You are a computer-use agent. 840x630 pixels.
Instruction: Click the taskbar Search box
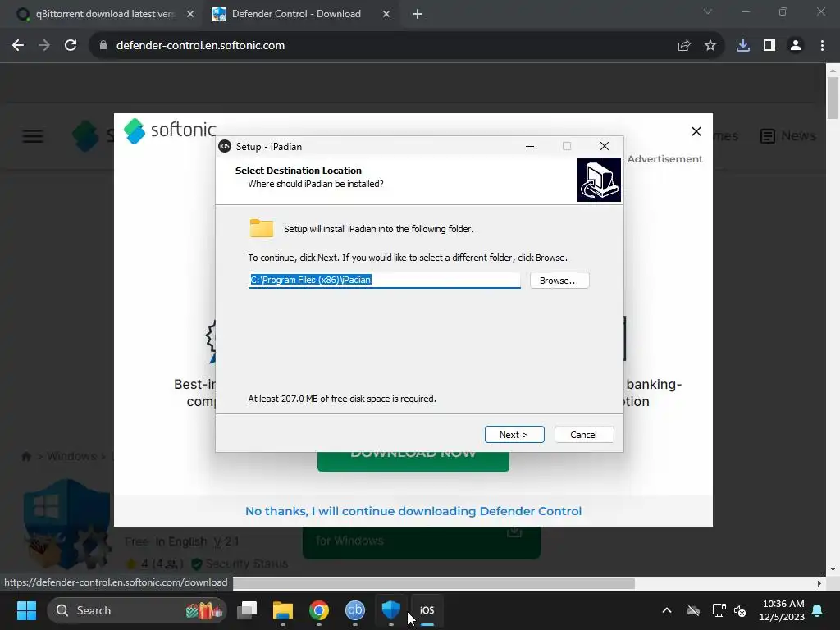click(x=137, y=610)
